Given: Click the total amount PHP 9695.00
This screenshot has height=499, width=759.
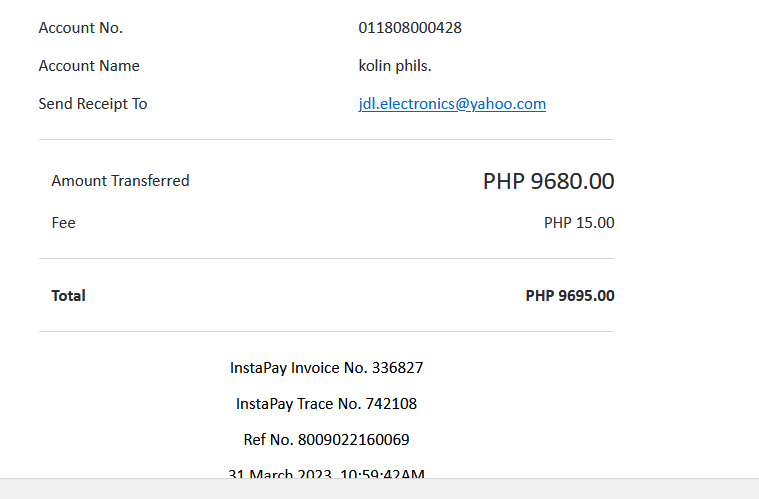Looking at the screenshot, I should pyautogui.click(x=570, y=296).
